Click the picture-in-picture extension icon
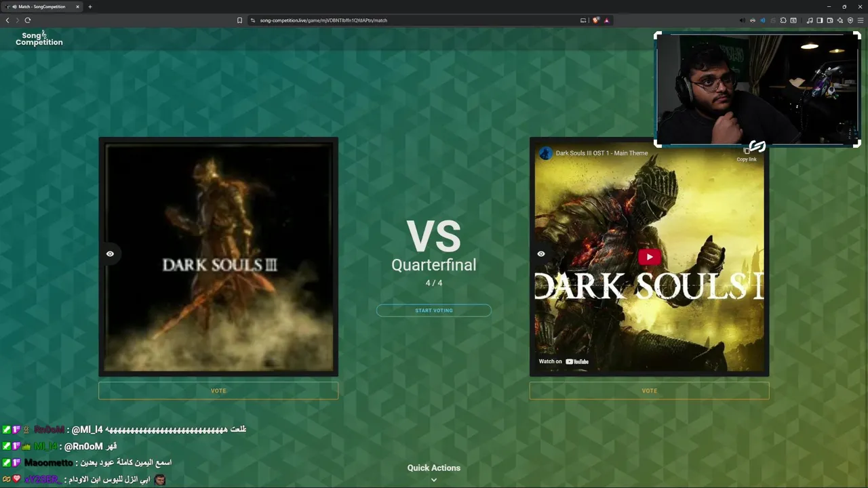The image size is (868, 488). pos(793,20)
